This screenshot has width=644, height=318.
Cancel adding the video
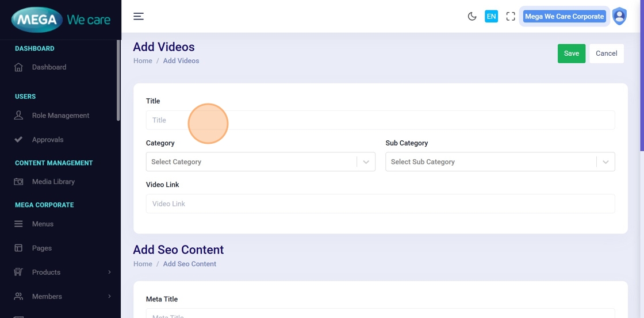pos(606,53)
